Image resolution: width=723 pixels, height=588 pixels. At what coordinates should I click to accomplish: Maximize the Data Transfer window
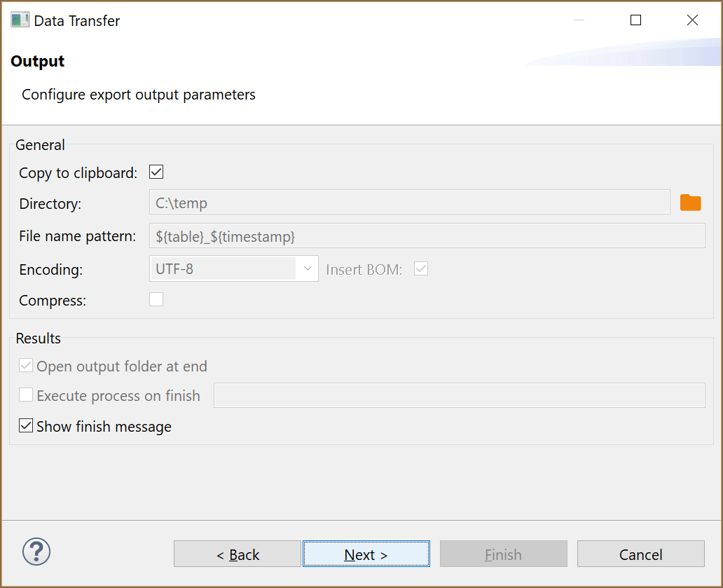pos(635,20)
